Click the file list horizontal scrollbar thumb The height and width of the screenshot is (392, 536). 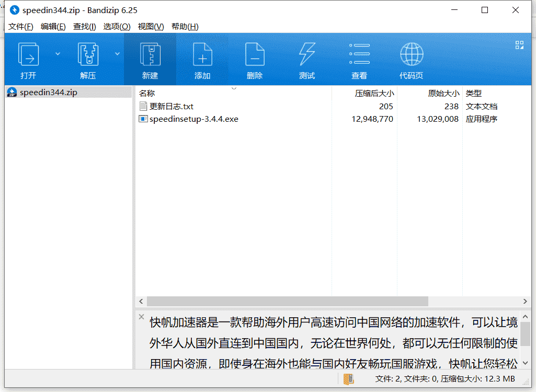(288, 301)
